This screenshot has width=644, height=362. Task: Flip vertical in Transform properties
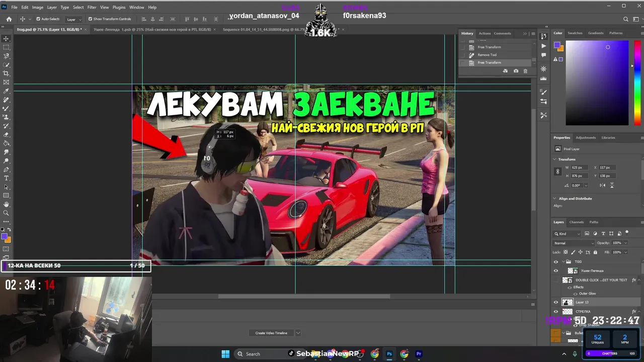click(x=612, y=185)
